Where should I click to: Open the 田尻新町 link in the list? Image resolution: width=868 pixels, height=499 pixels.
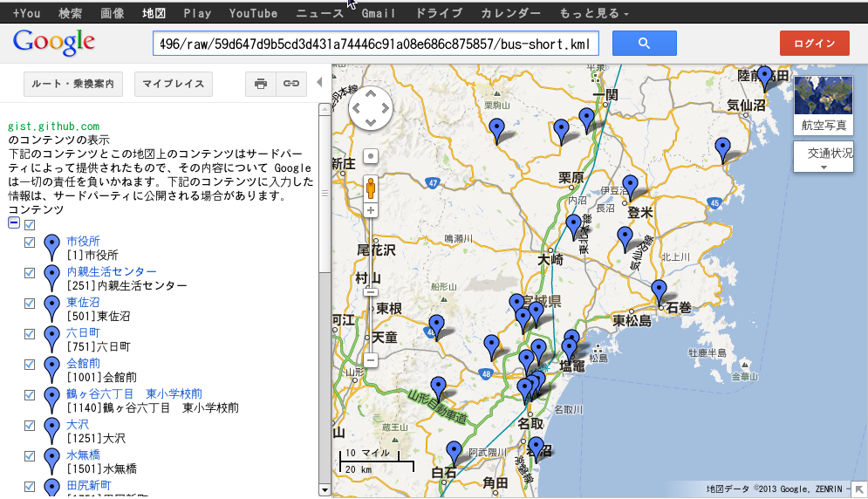tap(89, 485)
